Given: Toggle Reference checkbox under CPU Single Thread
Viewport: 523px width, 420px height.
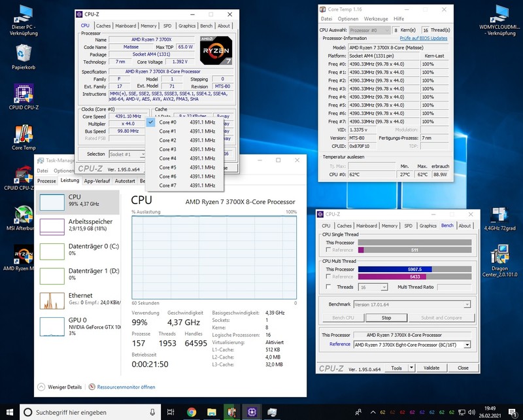Looking at the screenshot, I should (329, 250).
